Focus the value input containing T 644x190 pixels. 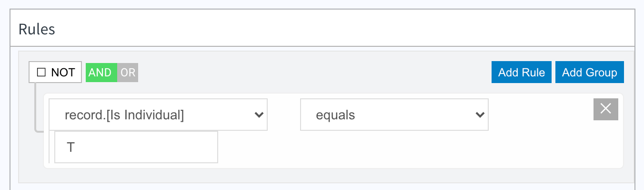[x=136, y=147]
